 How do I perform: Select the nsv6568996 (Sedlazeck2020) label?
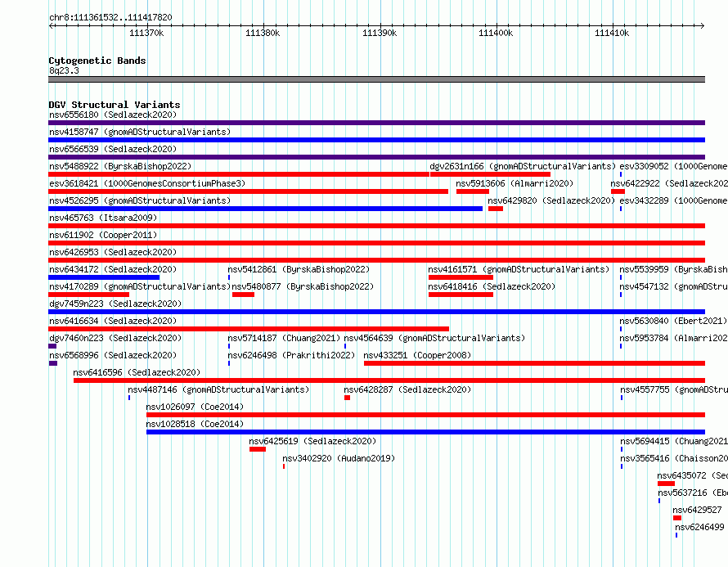[x=113, y=355]
